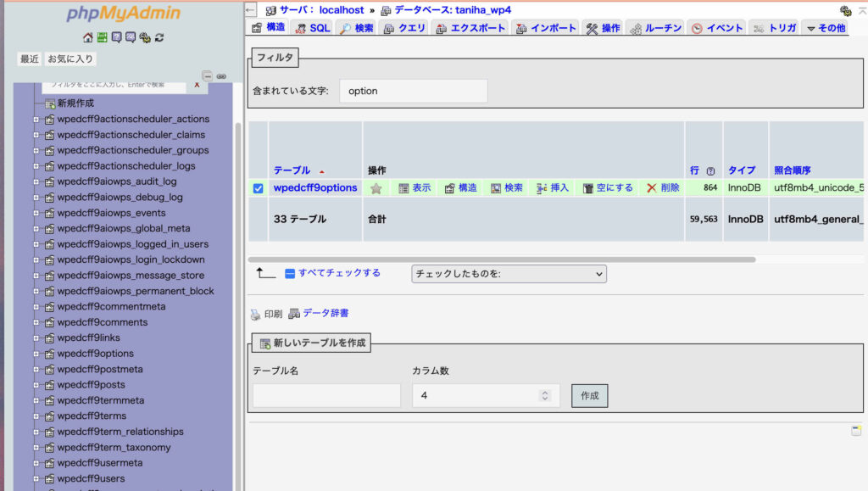Open the wpedcff9options table link

click(315, 187)
